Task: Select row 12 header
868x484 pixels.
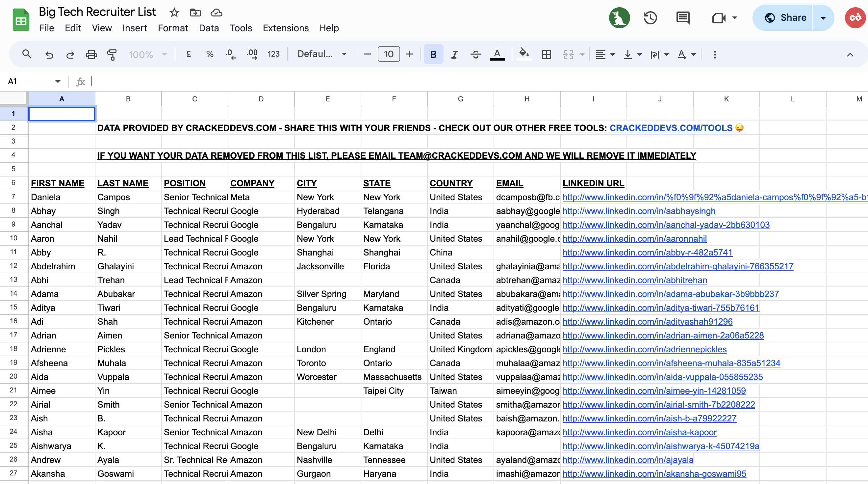Action: point(13,266)
